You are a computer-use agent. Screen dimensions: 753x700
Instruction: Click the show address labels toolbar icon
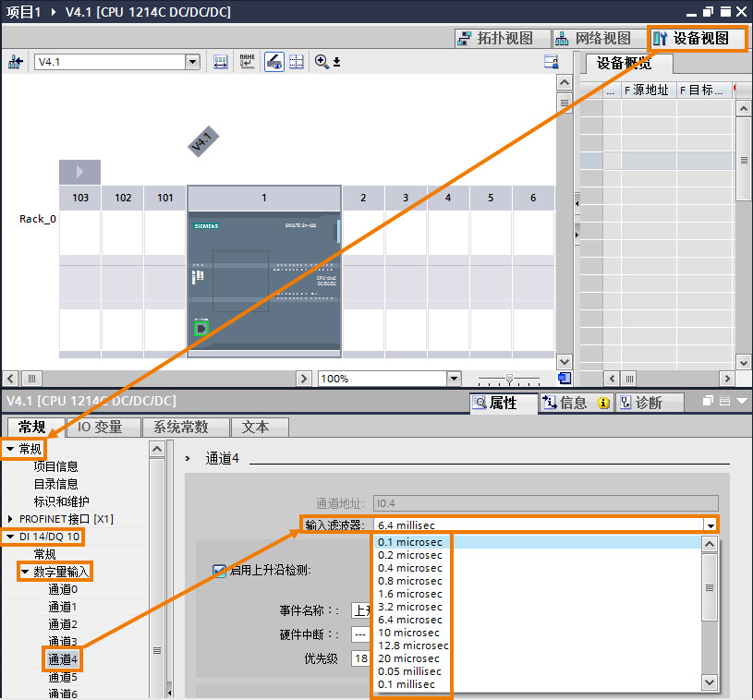pyautogui.click(x=221, y=62)
